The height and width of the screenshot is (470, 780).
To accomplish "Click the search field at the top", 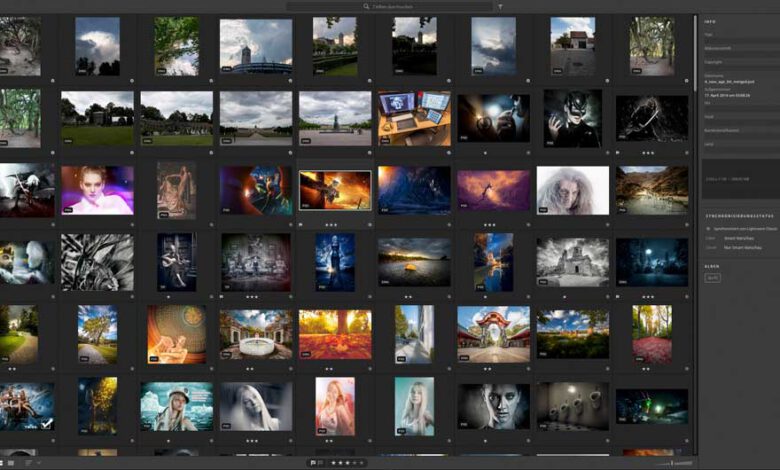I will tap(390, 6).
